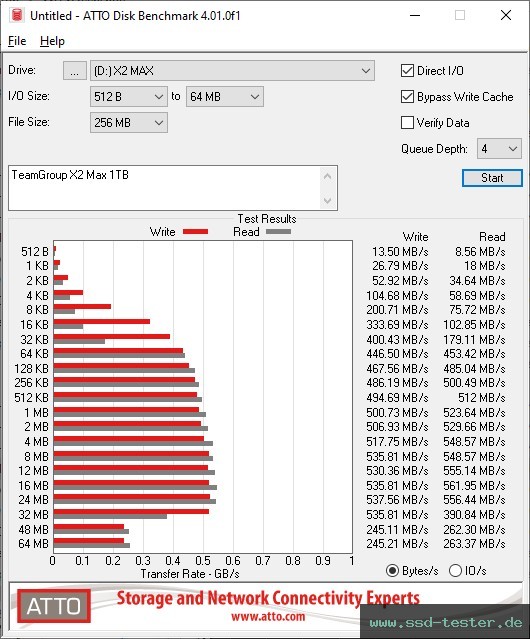This screenshot has height=639, width=530.
Task: Open the File Size dropdown showing 256 MB
Action: point(129,123)
